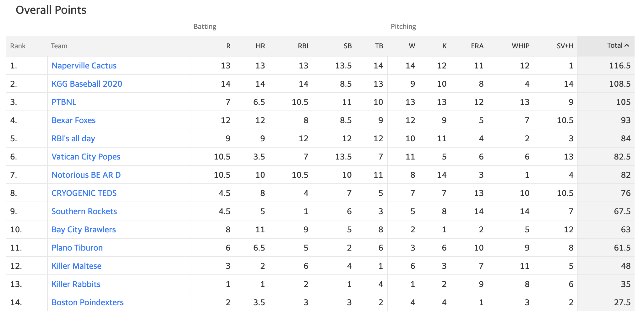Image resolution: width=644 pixels, height=314 pixels.
Task: Select the PTBNL team link
Action: tap(64, 102)
